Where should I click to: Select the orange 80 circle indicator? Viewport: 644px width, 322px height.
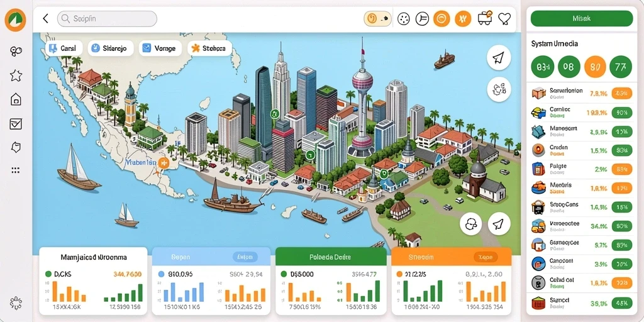pyautogui.click(x=595, y=67)
